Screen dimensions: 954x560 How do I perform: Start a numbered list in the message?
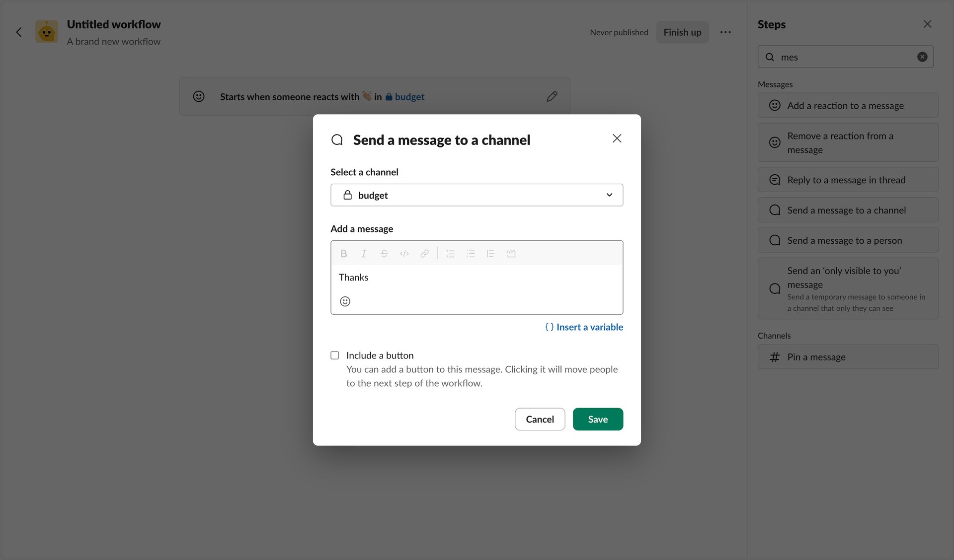(x=451, y=253)
